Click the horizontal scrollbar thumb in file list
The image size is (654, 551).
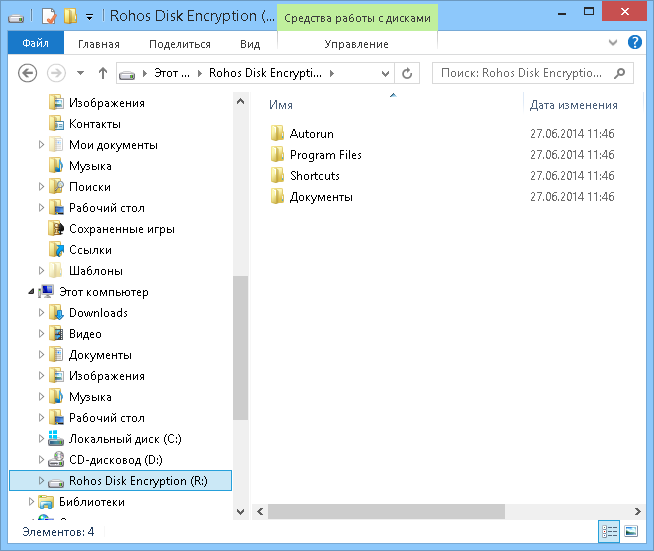(x=386, y=511)
